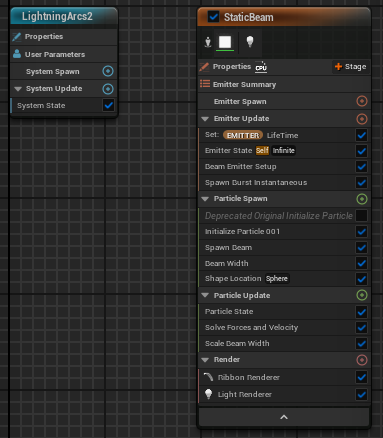The width and height of the screenshot is (383, 438).
Task: Collapse StaticBeam node with bottom chevron
Action: click(284, 417)
